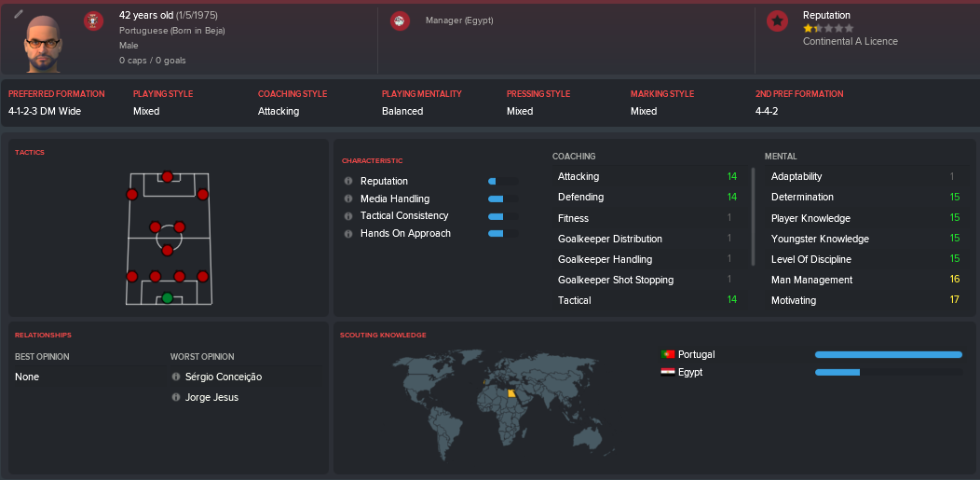Click the Hands On Approach bar
Viewport: 980px width, 480px height.
tap(502, 233)
